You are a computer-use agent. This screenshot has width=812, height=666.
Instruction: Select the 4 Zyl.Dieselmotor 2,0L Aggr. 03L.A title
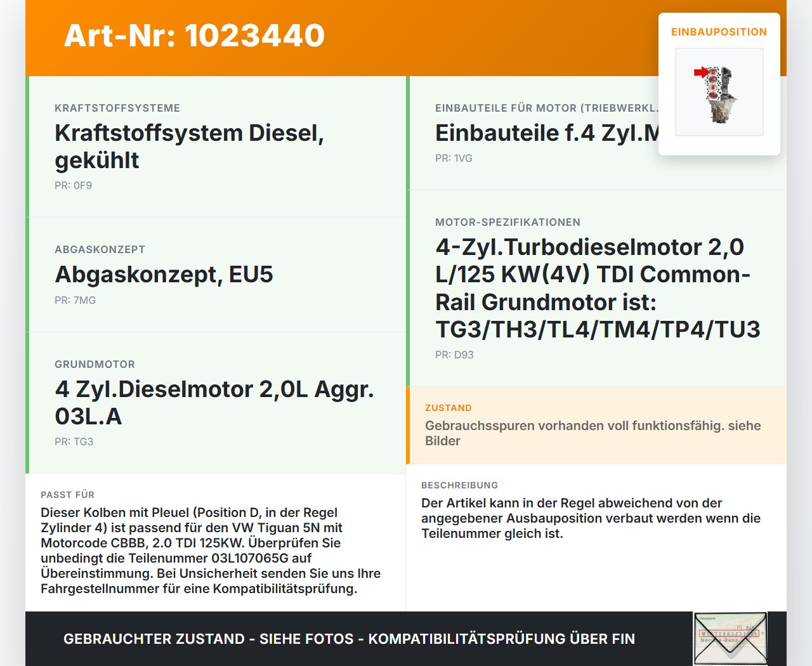point(214,403)
